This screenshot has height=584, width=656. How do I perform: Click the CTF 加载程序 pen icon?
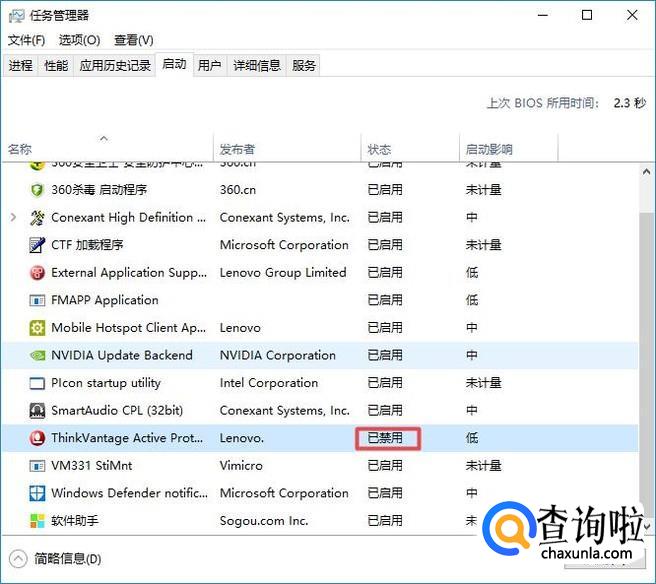click(x=37, y=245)
